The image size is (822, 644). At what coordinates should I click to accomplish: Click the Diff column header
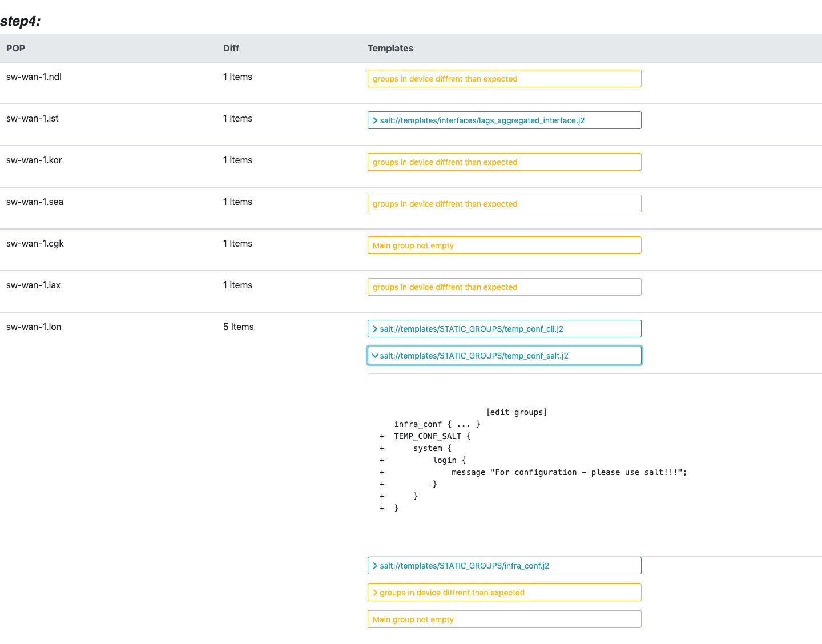tap(231, 49)
